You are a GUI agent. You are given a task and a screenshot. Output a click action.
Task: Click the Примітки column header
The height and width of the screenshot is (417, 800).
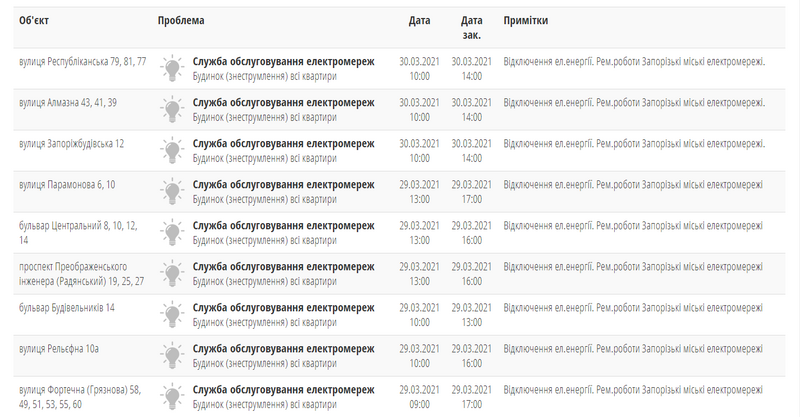pos(526,21)
